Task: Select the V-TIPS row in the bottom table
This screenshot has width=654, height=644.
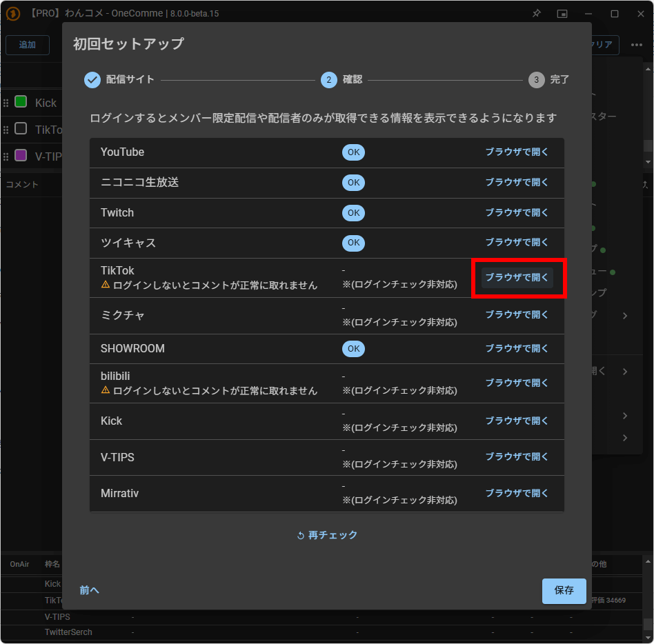Action: click(321, 617)
